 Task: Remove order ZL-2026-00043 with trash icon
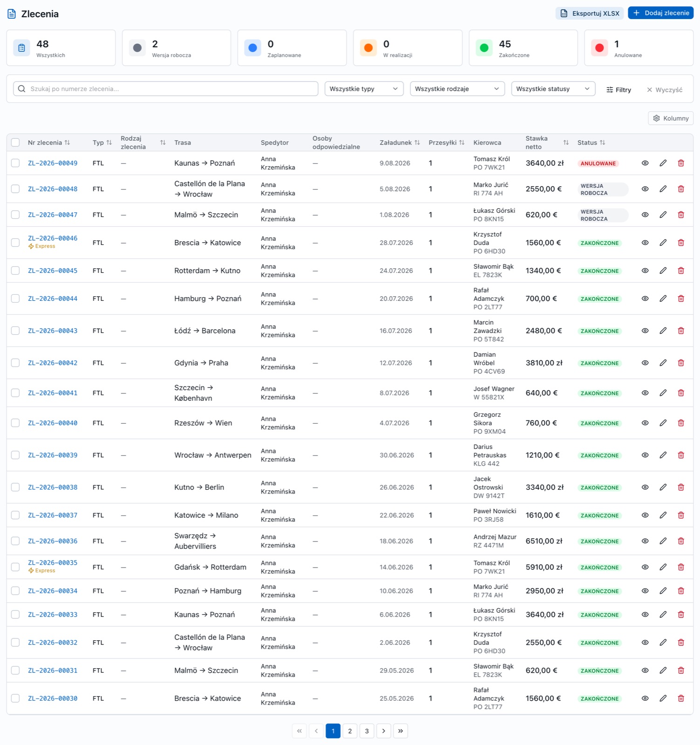point(681,331)
